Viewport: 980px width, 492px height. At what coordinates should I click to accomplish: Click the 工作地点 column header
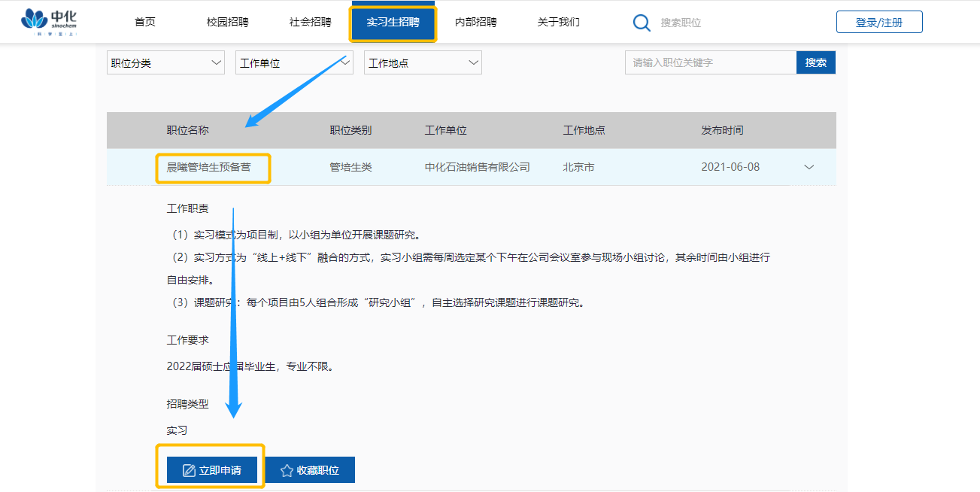pyautogui.click(x=584, y=130)
